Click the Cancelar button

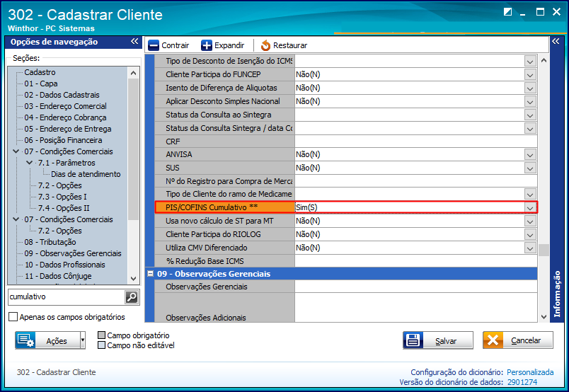point(518,340)
